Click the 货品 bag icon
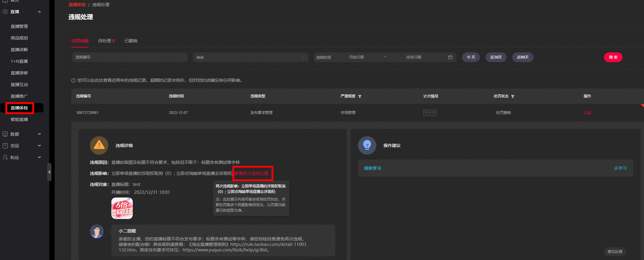The width and height of the screenshot is (644, 260). tap(5, 146)
